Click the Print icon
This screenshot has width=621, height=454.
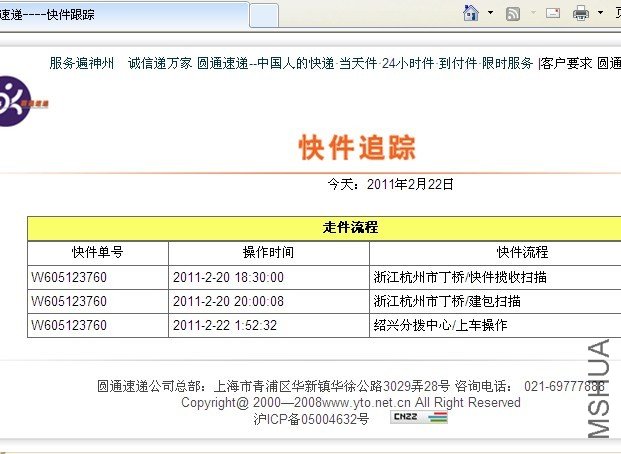(x=581, y=14)
